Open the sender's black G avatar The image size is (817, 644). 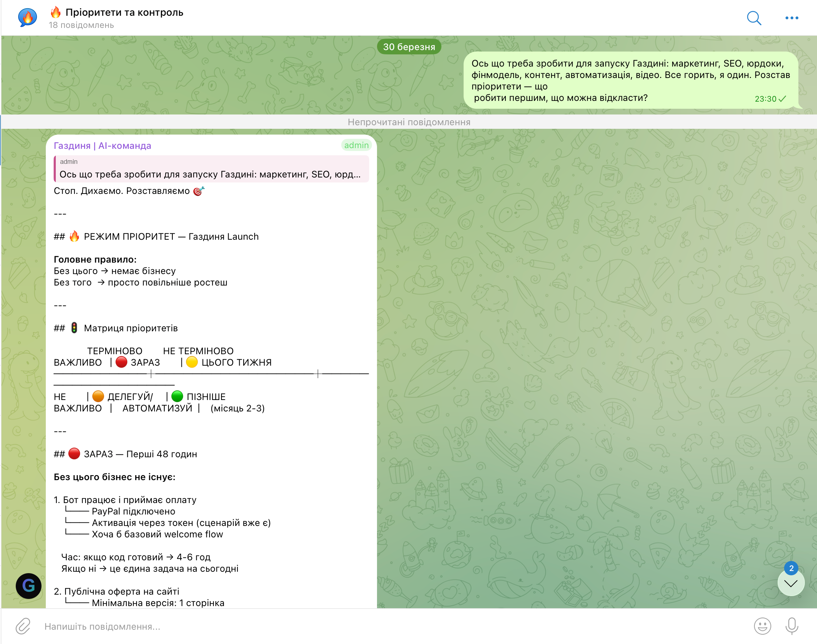coord(28,586)
